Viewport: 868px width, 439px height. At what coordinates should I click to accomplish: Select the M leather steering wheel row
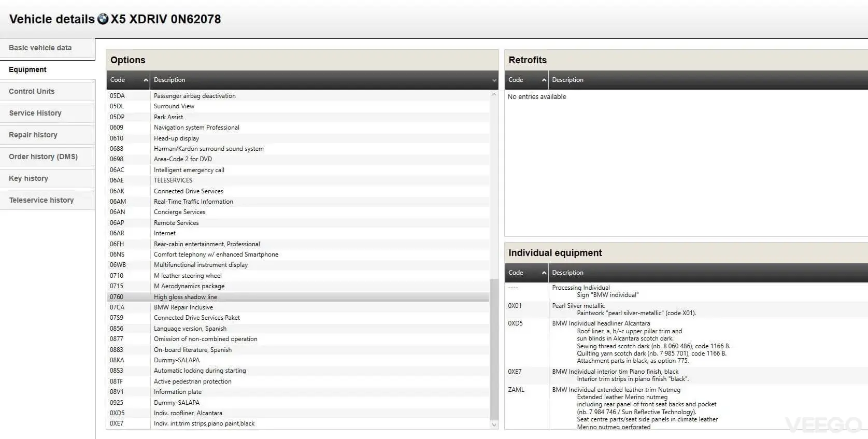tap(298, 276)
